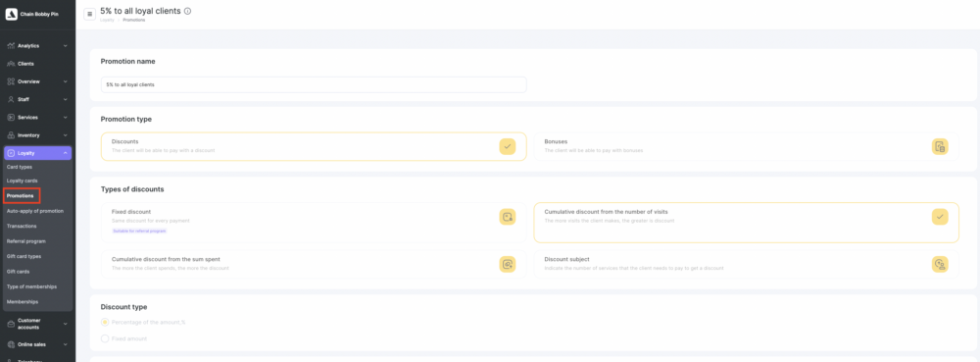Select Percentage of the amount radio button
The image size is (980, 362).
(105, 322)
